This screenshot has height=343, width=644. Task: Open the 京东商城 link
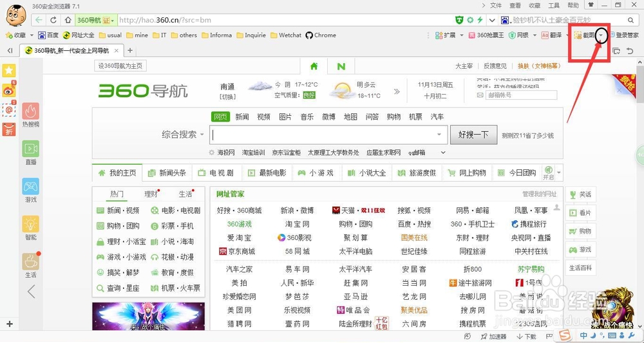point(237,251)
